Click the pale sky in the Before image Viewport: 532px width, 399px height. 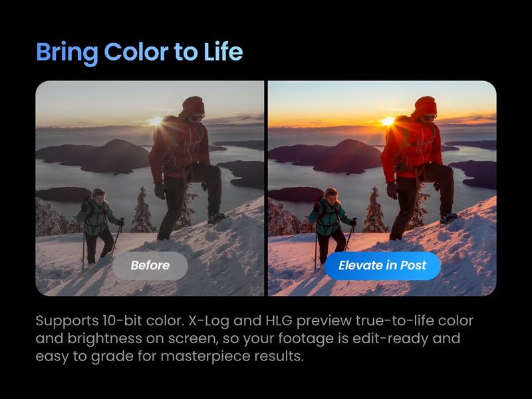click(102, 100)
